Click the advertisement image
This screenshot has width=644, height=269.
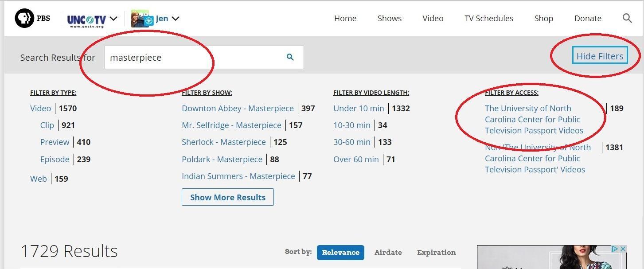pos(552,257)
